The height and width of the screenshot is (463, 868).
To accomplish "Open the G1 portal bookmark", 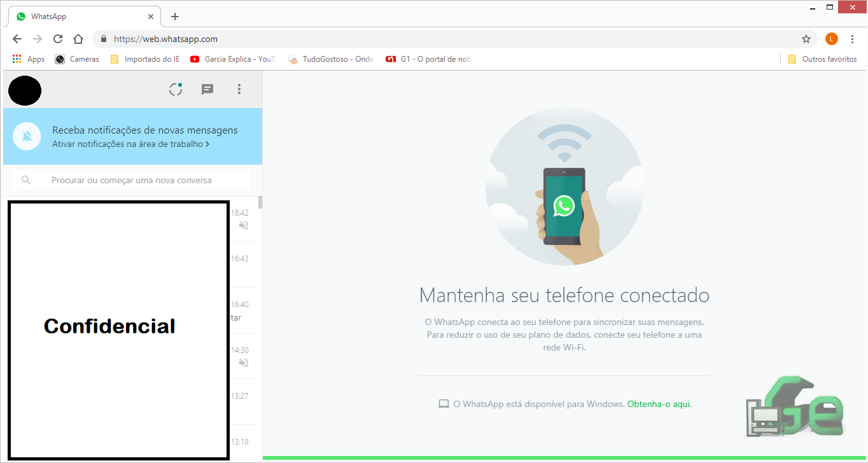I will 429,59.
